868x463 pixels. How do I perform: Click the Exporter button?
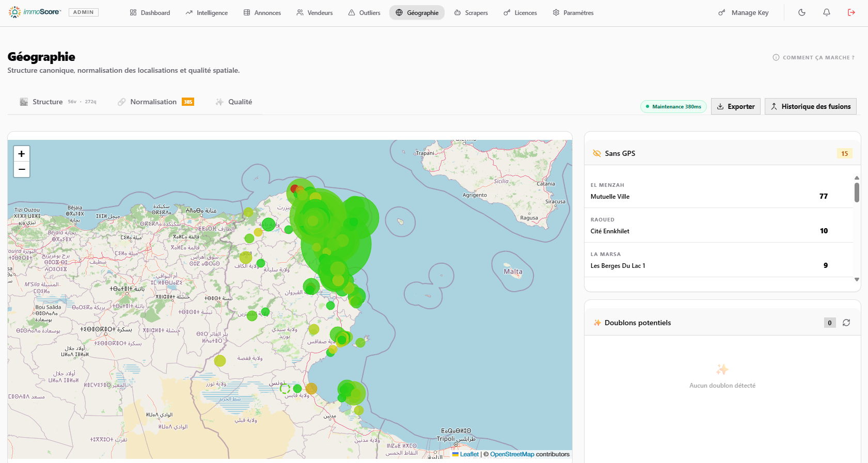click(x=735, y=106)
